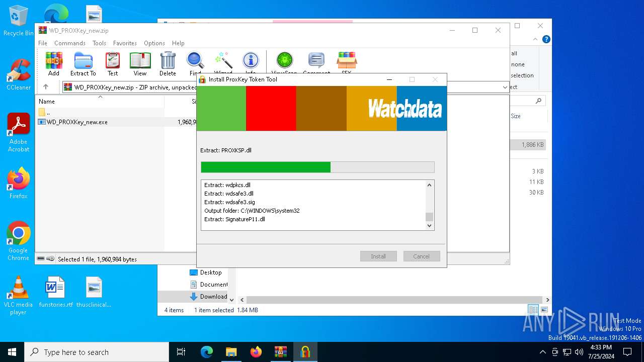The width and height of the screenshot is (644, 362).
Task: Open File Explorer from the taskbar
Action: point(231,352)
